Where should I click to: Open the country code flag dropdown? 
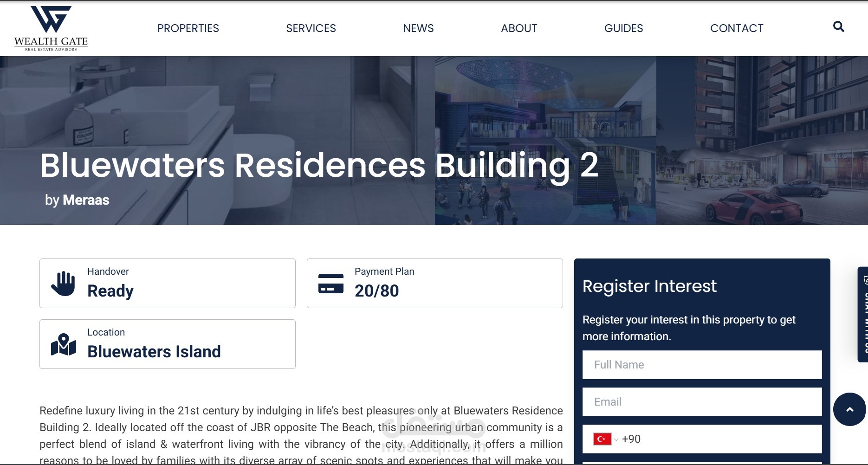pos(606,439)
